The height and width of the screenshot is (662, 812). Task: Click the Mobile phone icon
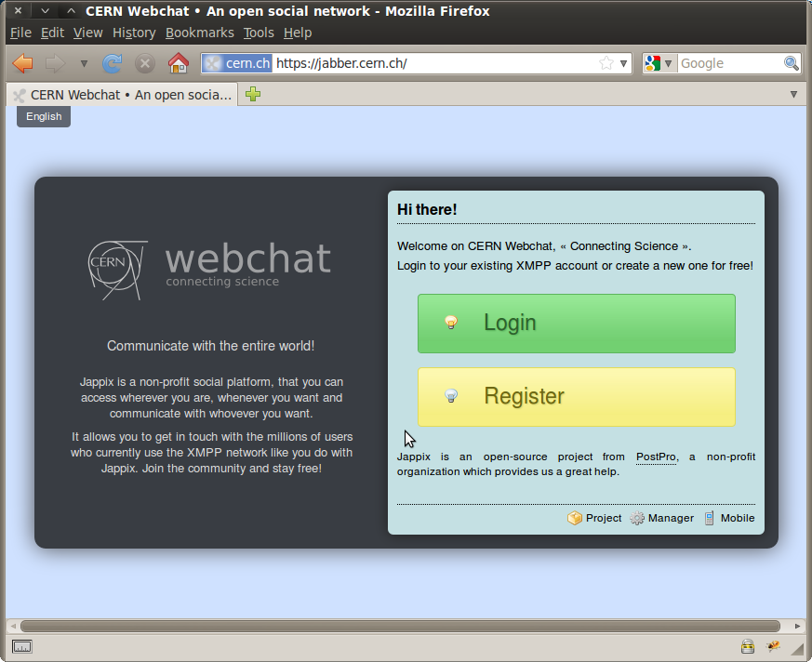[x=710, y=518]
